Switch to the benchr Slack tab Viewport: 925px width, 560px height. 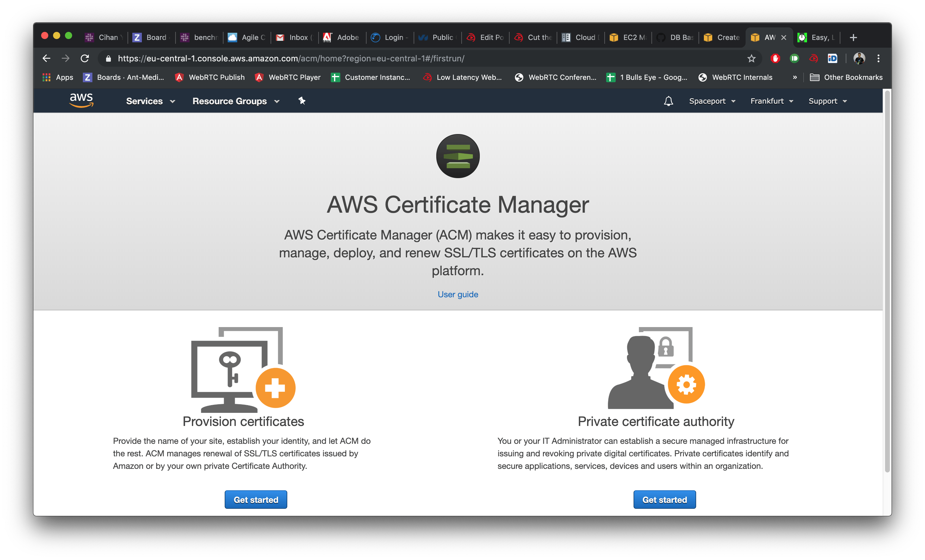[x=199, y=38]
